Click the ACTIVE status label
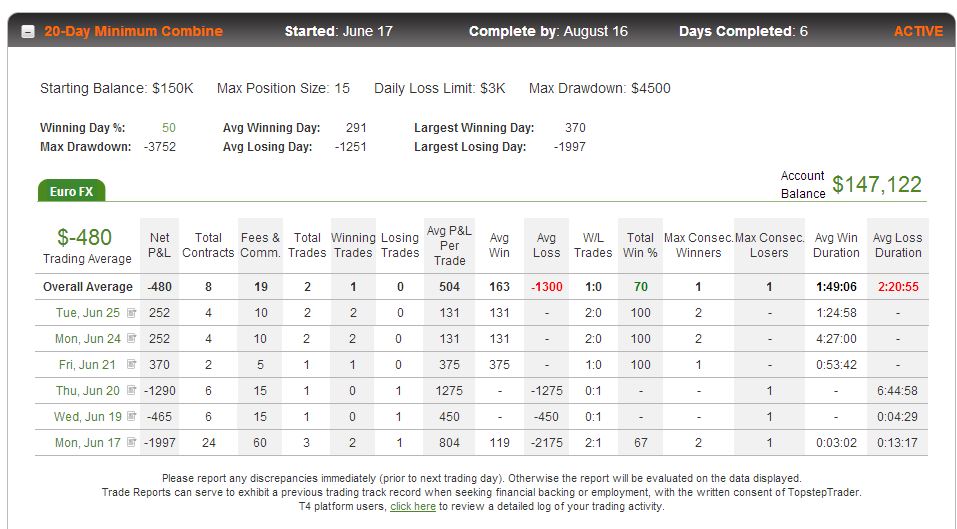The height and width of the screenshot is (529, 957). (918, 31)
